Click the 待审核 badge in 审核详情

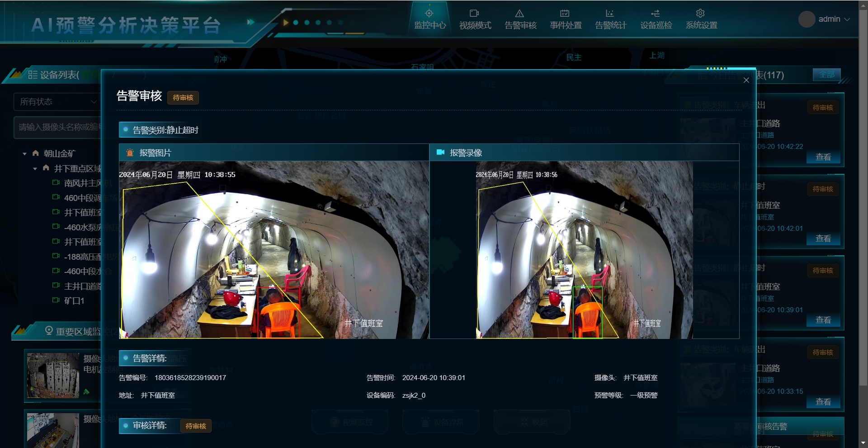click(196, 426)
